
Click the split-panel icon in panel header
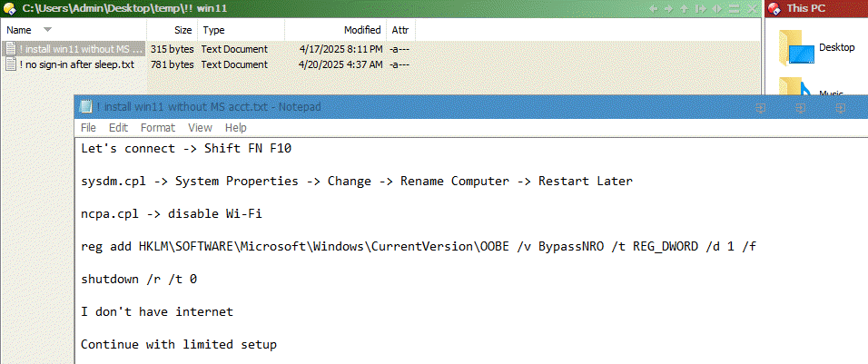[716, 9]
